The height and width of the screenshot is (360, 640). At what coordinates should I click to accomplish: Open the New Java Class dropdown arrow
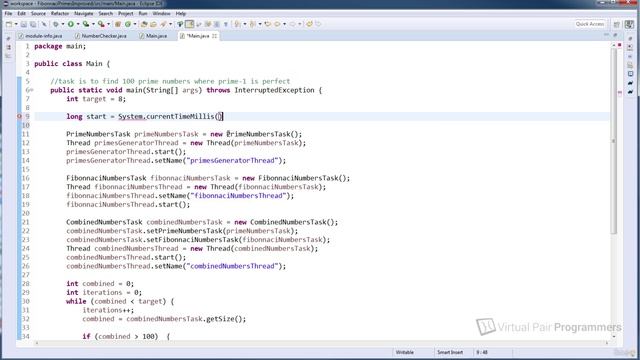pyautogui.click(x=135, y=24)
